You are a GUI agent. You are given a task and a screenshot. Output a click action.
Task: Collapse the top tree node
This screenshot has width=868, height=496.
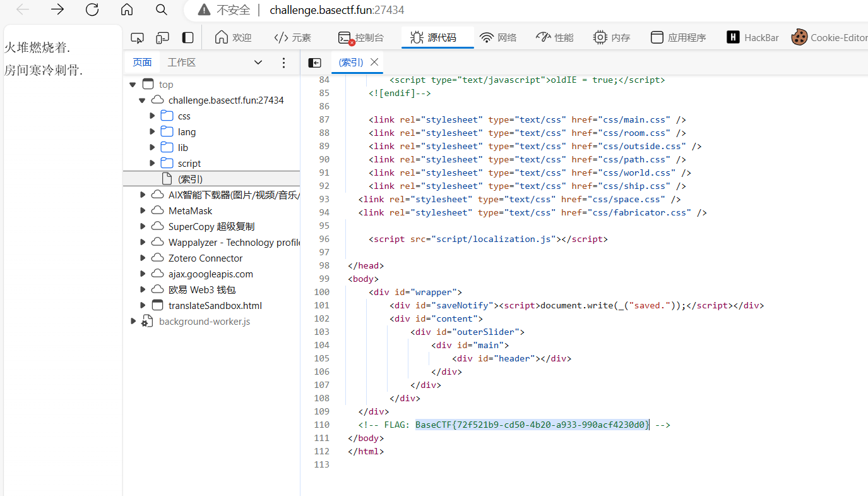pos(132,84)
